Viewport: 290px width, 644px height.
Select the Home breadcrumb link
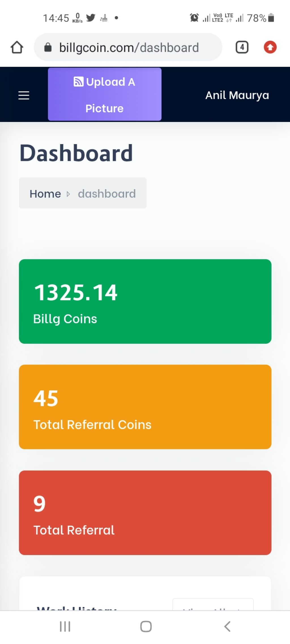tap(45, 194)
